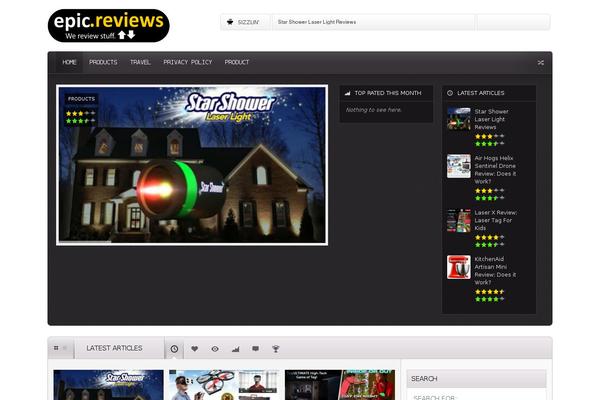Open the Star Shower Laser Light Reviews ticker link
The height and width of the screenshot is (400, 600).
point(317,22)
